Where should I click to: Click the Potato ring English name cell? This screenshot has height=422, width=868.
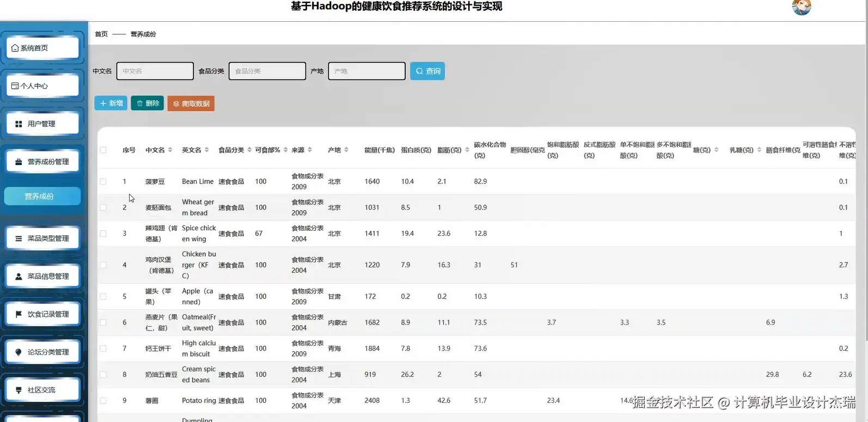(199, 401)
